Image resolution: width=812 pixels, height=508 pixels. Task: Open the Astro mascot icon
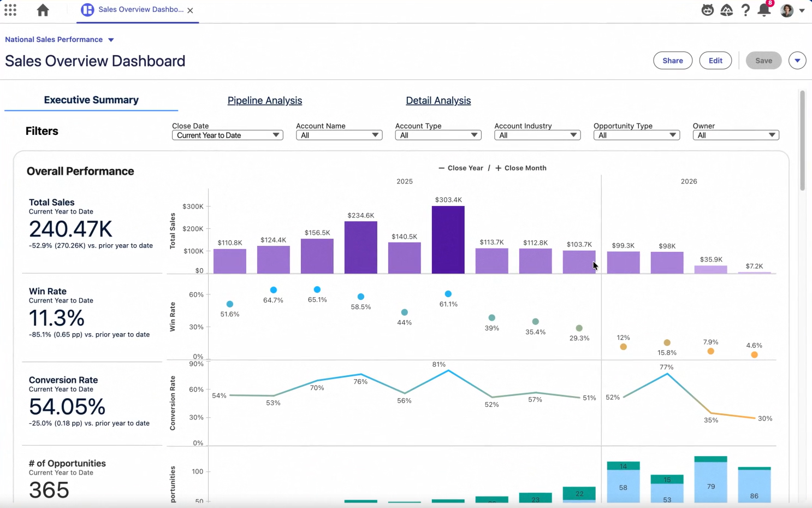(x=707, y=10)
